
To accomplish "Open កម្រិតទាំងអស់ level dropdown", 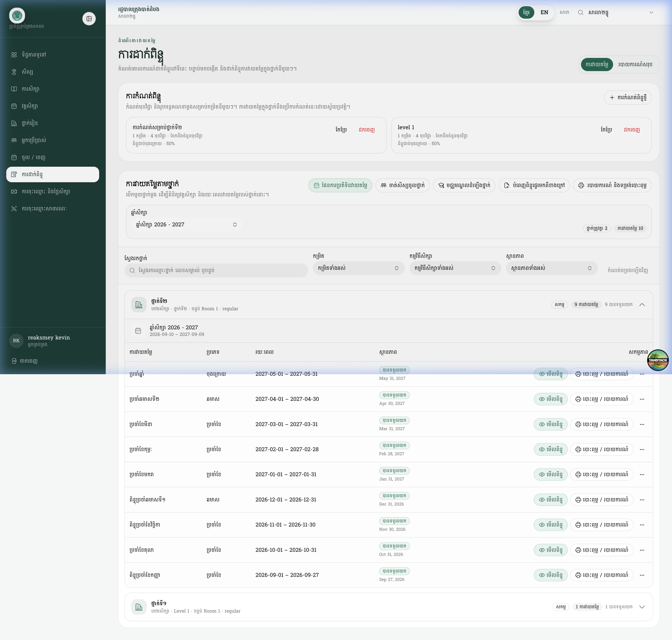I will pos(359,268).
